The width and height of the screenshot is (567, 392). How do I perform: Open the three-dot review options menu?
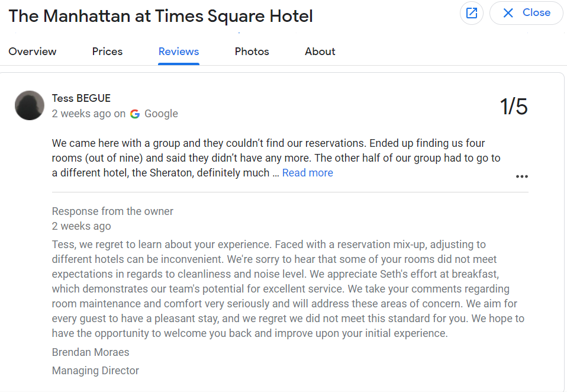point(522,176)
